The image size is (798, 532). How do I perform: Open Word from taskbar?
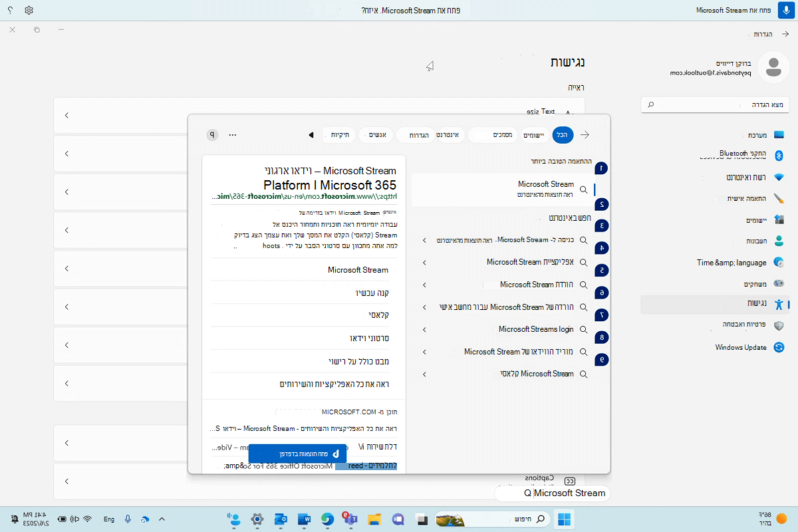(x=304, y=519)
